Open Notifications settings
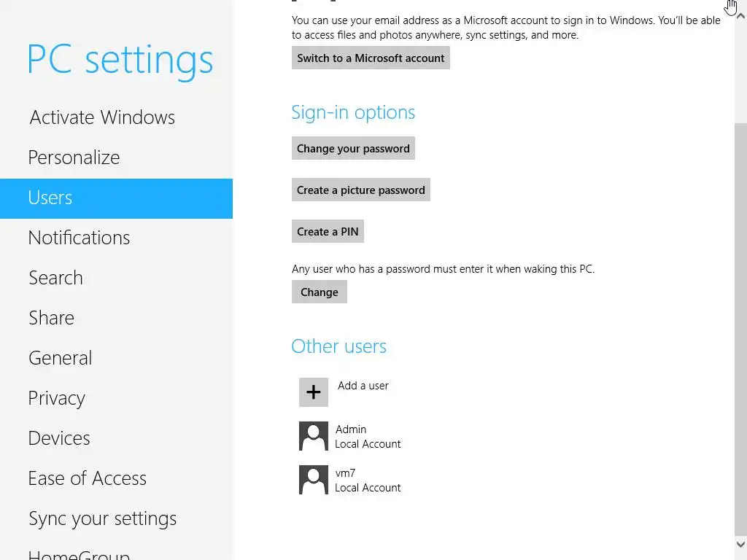The width and height of the screenshot is (747, 560). click(x=116, y=238)
